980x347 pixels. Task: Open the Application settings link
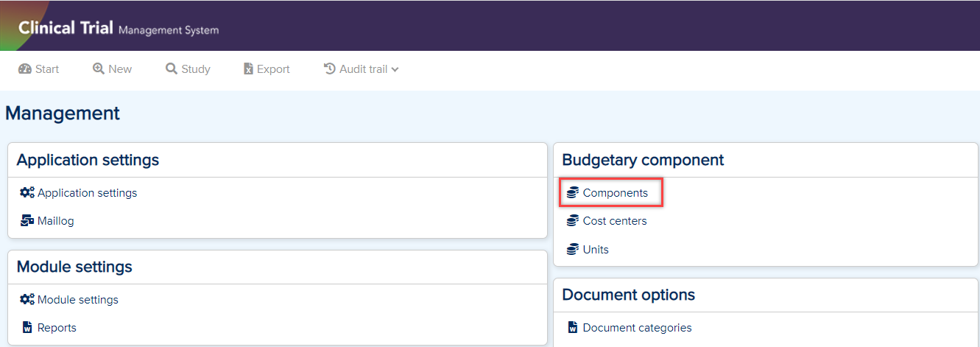(87, 193)
